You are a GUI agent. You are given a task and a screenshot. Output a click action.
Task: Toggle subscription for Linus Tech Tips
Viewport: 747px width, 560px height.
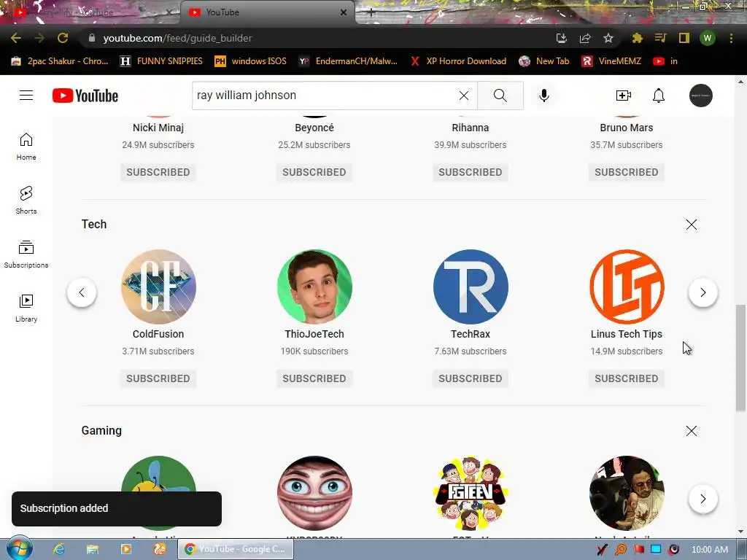point(627,378)
